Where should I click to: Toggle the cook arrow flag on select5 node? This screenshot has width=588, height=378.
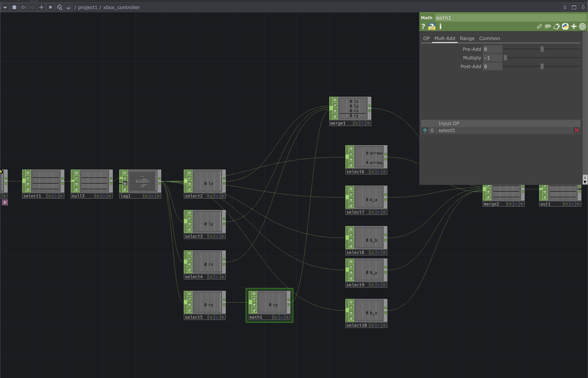190,305
